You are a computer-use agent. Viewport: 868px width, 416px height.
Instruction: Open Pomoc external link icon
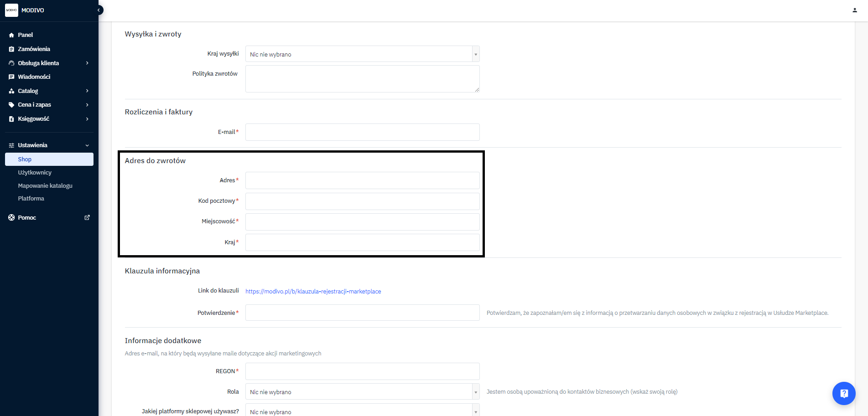coord(87,218)
